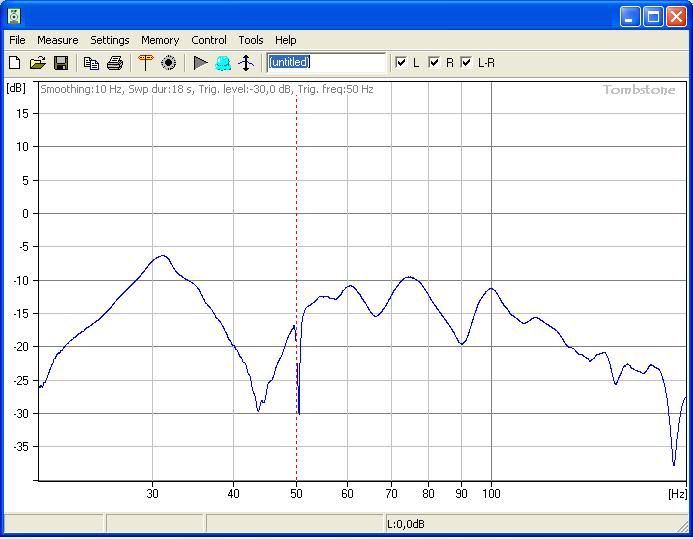
Task: Click the orange signpost toolbar icon
Action: click(x=146, y=63)
